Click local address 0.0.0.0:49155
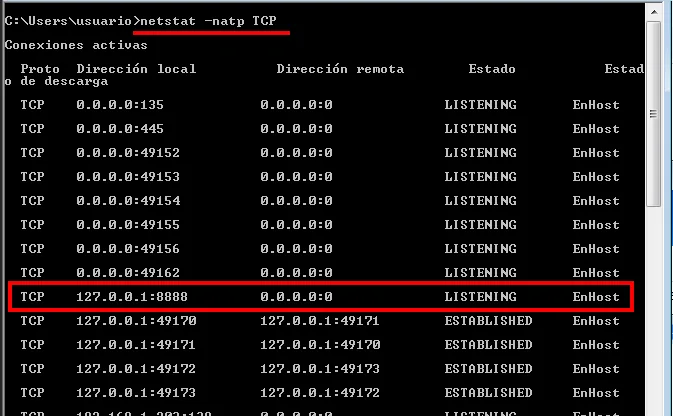Image resolution: width=673 pixels, height=416 pixels. coord(128,225)
